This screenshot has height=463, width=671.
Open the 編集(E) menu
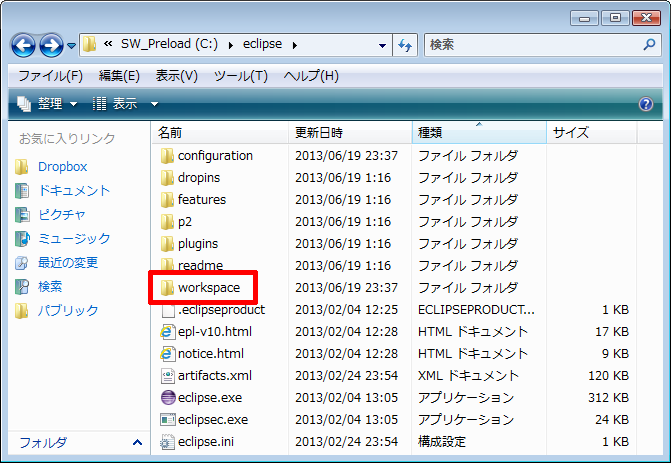[x=119, y=76]
